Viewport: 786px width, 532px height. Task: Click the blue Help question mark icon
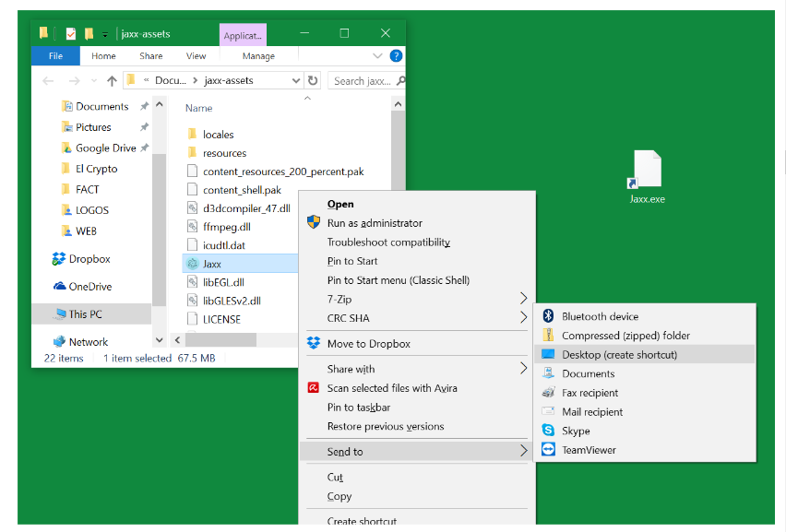(x=396, y=56)
